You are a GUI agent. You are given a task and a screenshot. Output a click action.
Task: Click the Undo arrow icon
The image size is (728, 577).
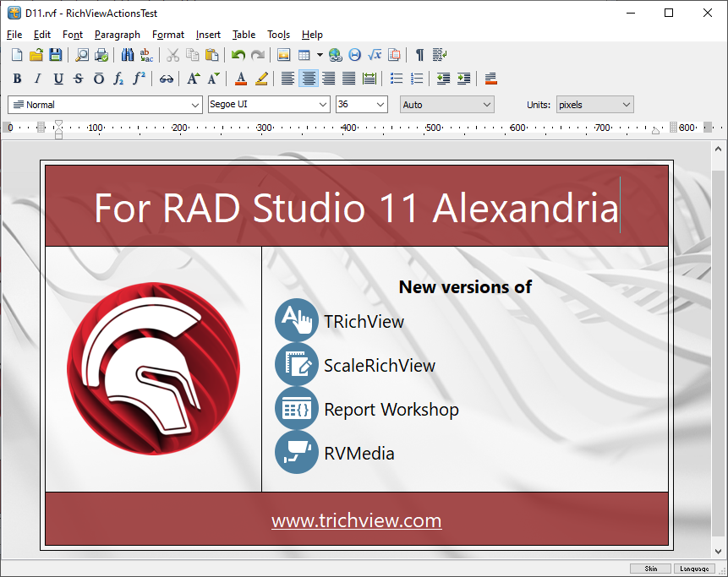pyautogui.click(x=238, y=56)
